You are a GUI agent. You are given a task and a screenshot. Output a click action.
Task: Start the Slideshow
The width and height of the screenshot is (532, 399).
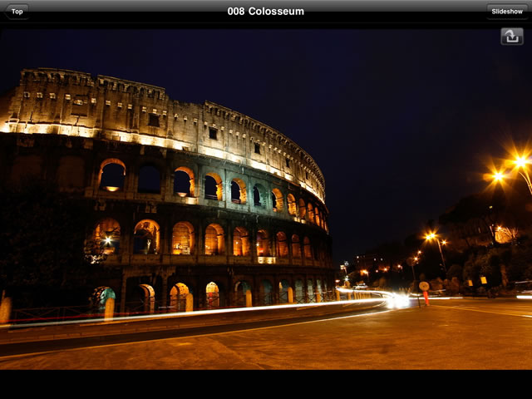(x=507, y=12)
